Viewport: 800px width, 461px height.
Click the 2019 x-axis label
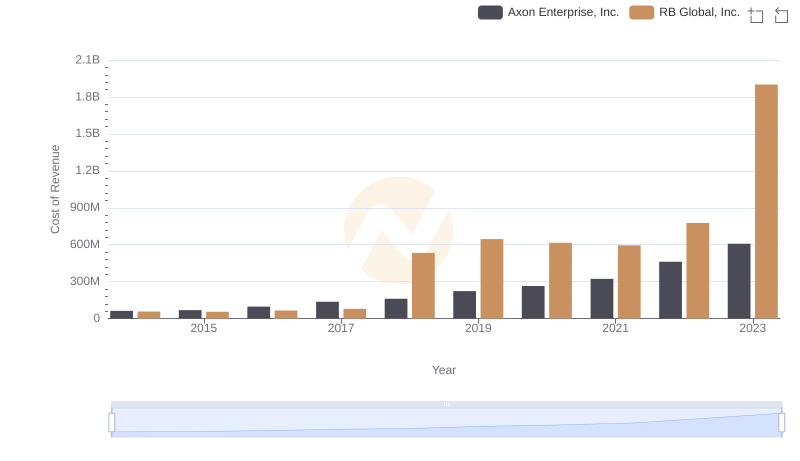click(x=478, y=328)
